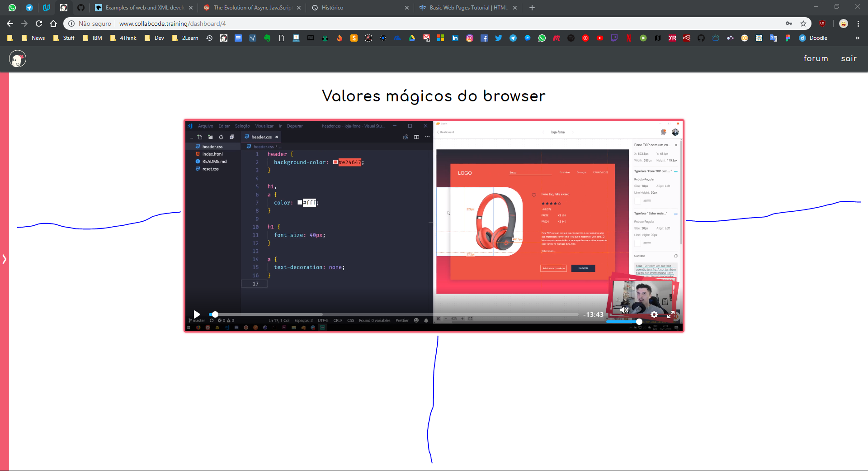Open the Microsoft logo bookmark

tap(441, 38)
